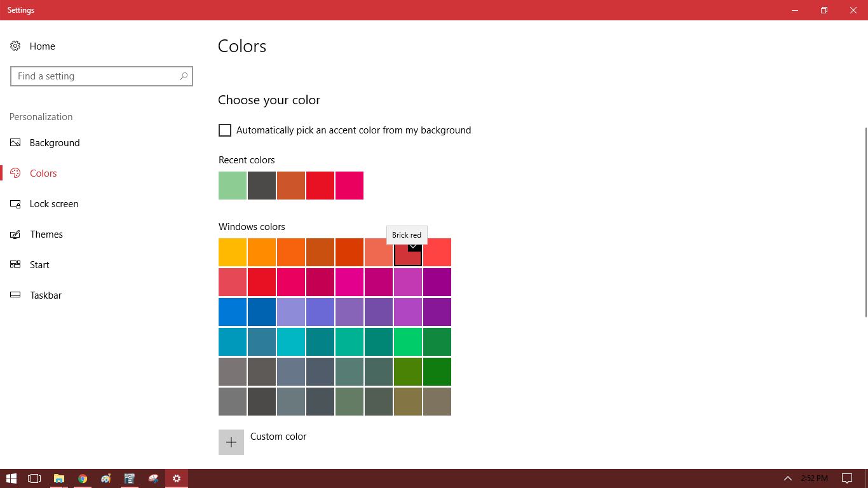868x488 pixels.
Task: Open Task View from the taskbar
Action: (x=34, y=478)
